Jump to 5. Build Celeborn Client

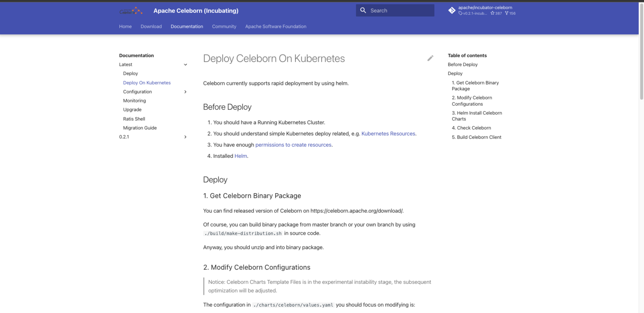tap(477, 137)
